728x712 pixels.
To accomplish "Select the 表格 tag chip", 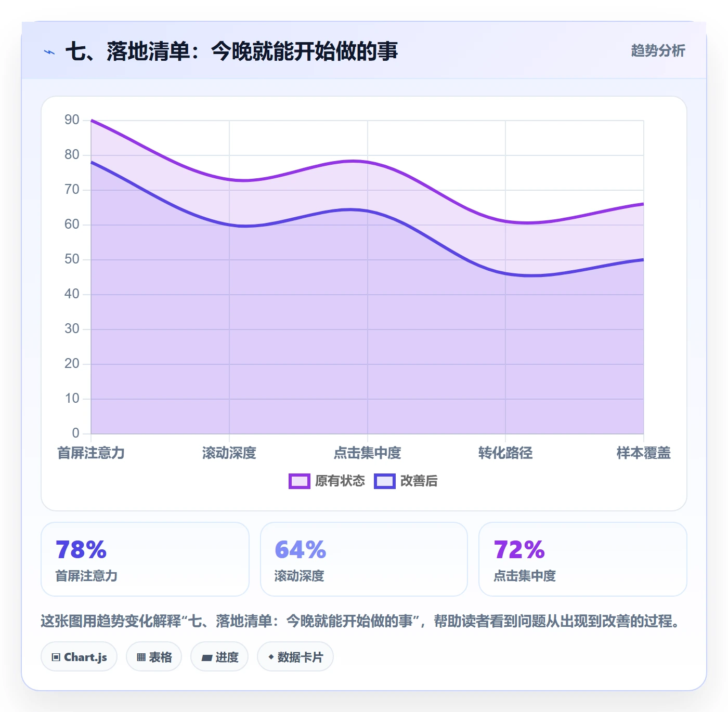I will click(x=154, y=657).
